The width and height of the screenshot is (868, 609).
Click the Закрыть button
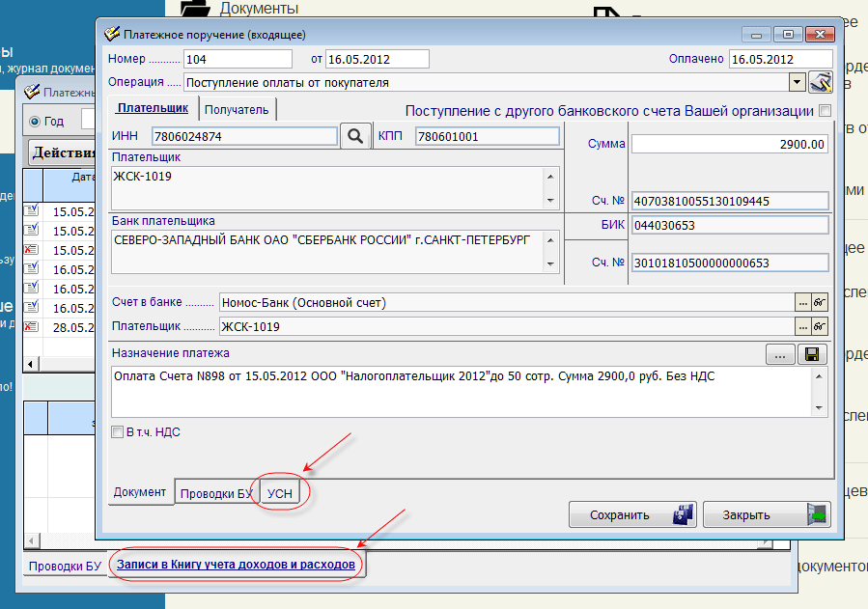767,515
